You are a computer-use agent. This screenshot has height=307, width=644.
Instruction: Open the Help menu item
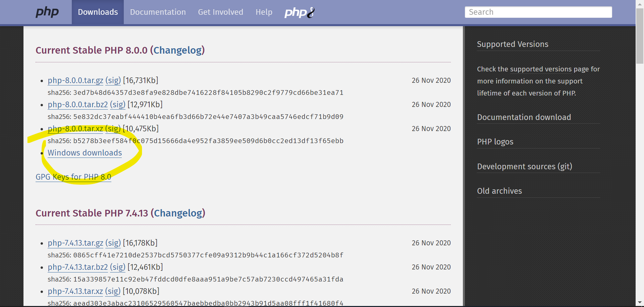(264, 12)
